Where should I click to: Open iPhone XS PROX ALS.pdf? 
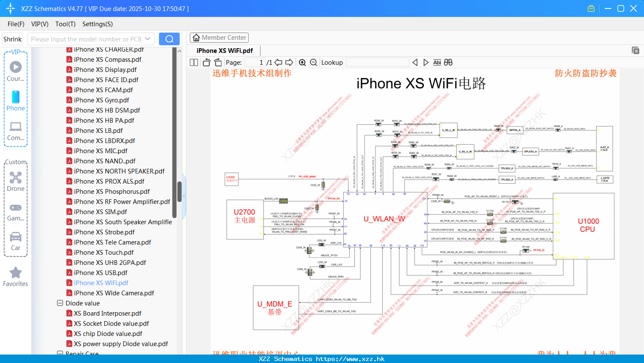pos(109,181)
